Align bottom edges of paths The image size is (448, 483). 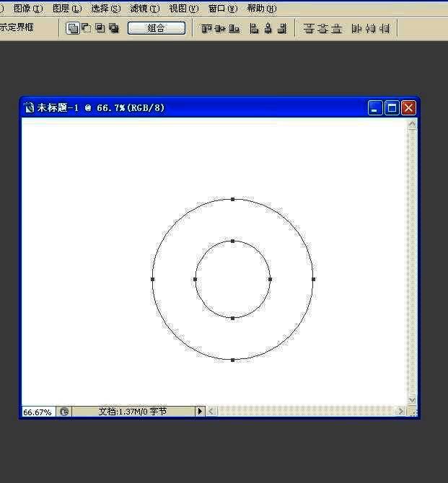[x=234, y=28]
